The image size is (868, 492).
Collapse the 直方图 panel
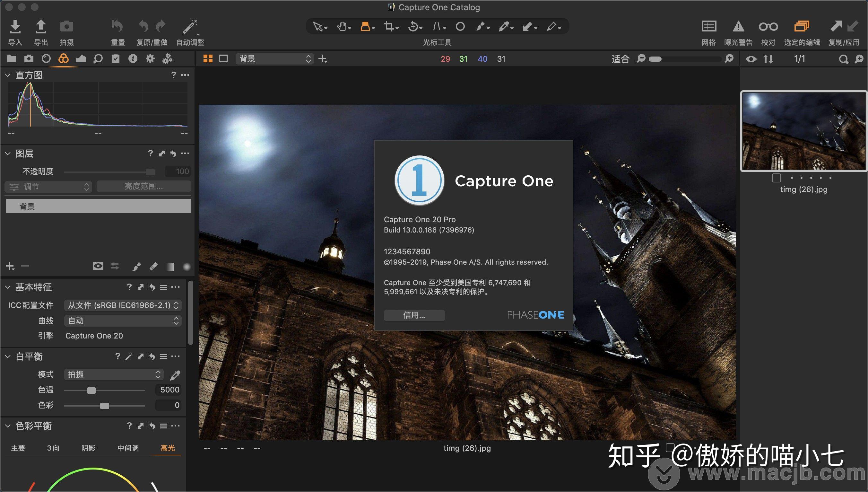click(8, 75)
